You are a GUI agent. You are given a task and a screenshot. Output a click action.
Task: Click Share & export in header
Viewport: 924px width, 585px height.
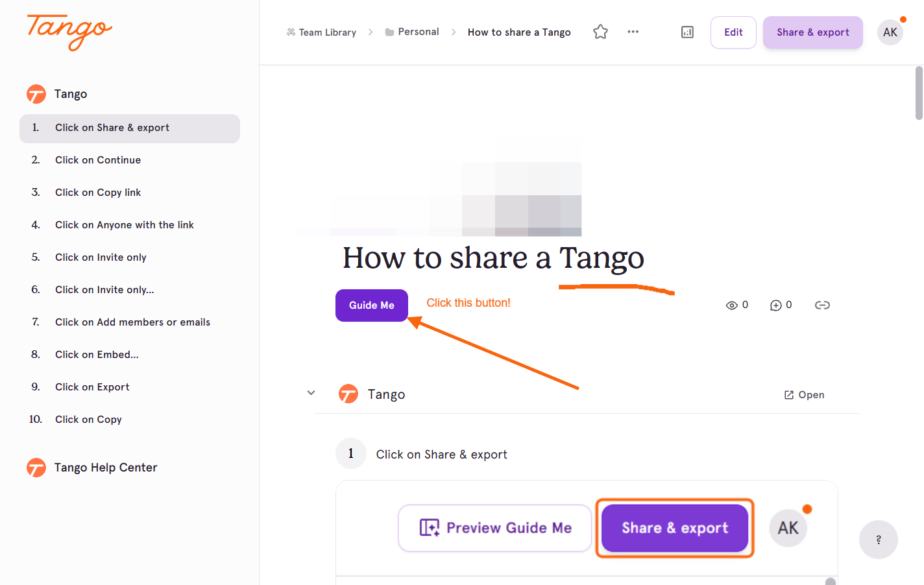(x=813, y=32)
